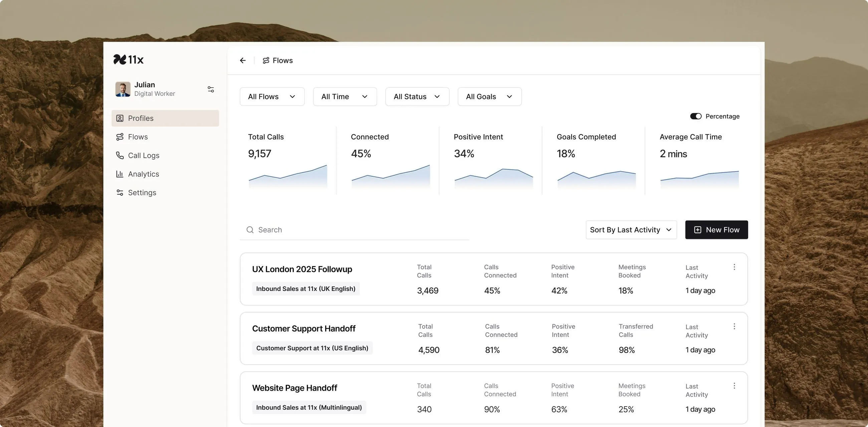This screenshot has width=868, height=427.
Task: Click the Flows icon in the header breadcrumb
Action: coord(266,60)
